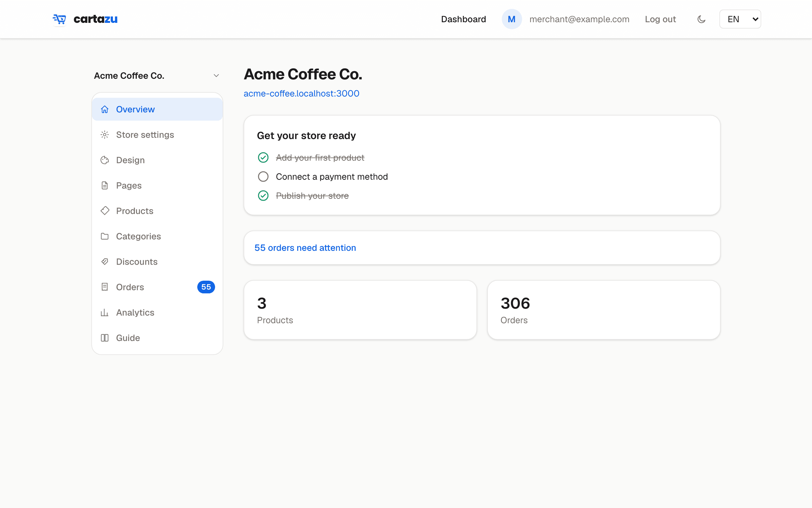Open the Categories section
This screenshot has width=812, height=508.
157,236
